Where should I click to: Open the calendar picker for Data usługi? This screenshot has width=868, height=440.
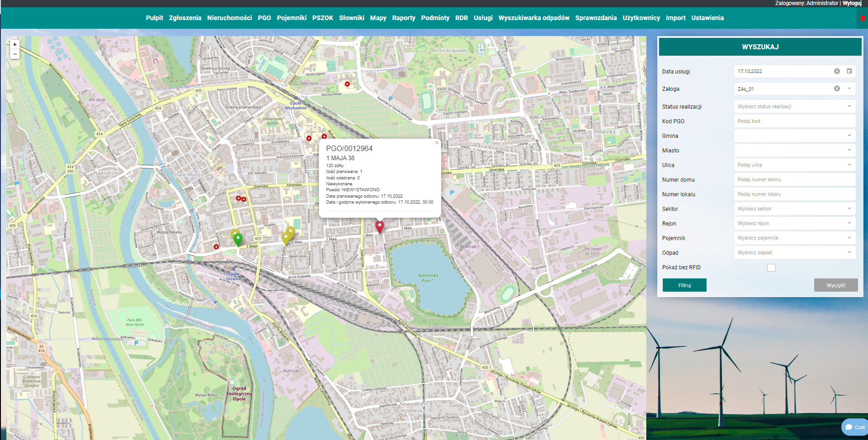(x=849, y=71)
